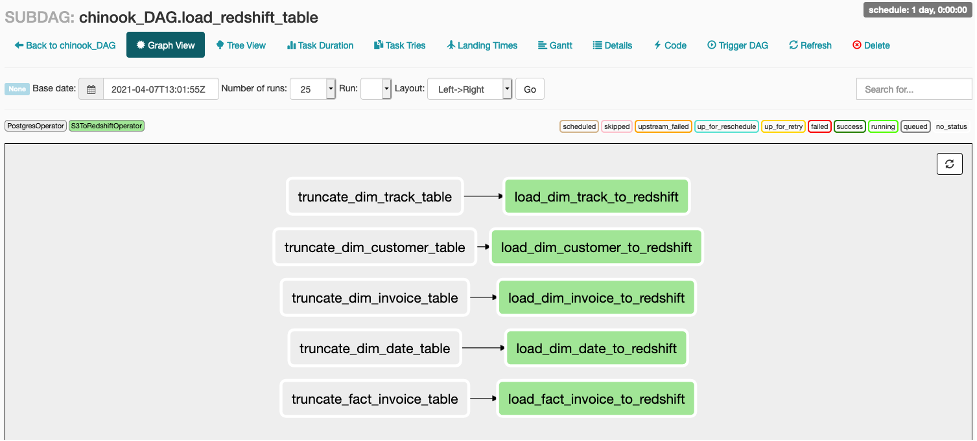
Task: Open the DAG Details page
Action: click(613, 45)
